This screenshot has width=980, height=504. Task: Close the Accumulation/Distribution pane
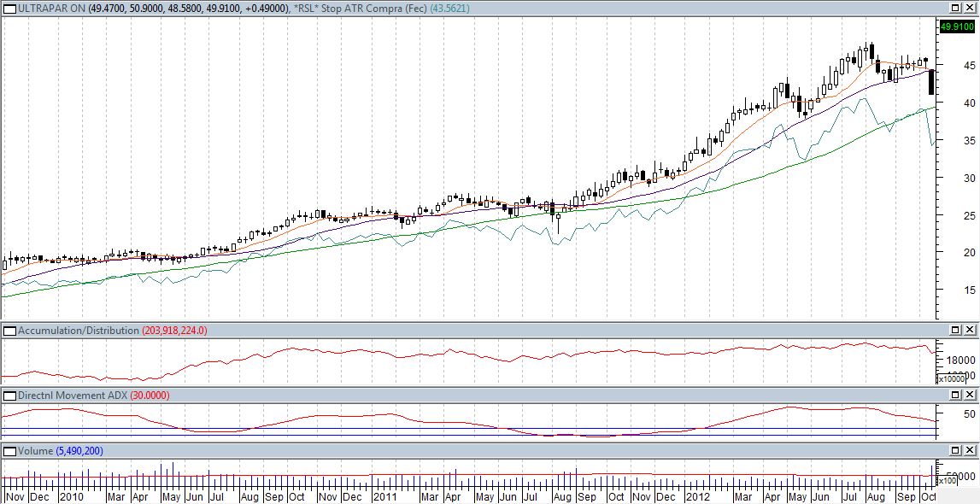pos(970,330)
